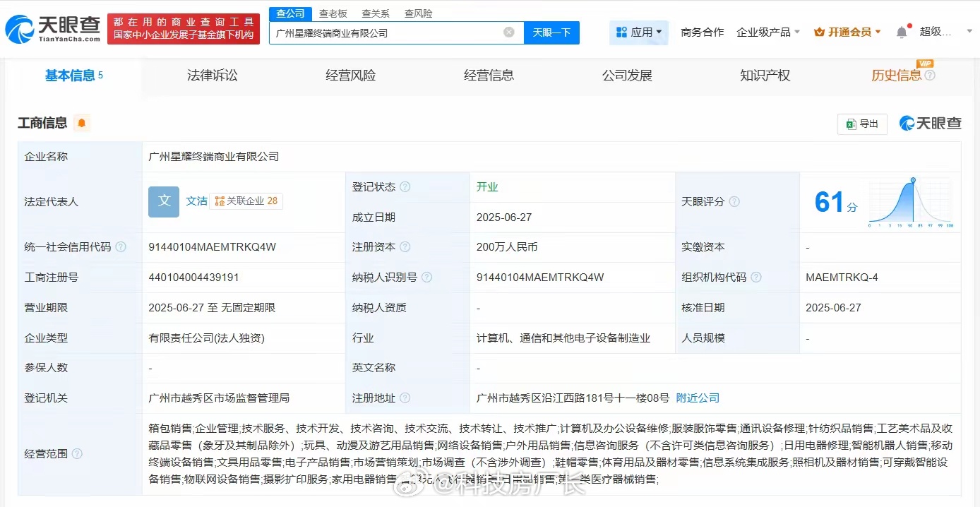Switch to the 经营风险 tab

tap(351, 76)
